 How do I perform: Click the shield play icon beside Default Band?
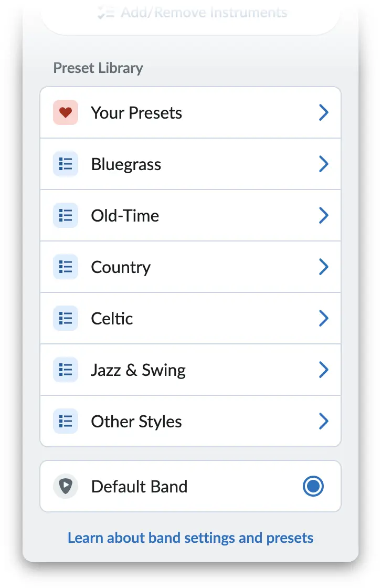click(x=66, y=487)
